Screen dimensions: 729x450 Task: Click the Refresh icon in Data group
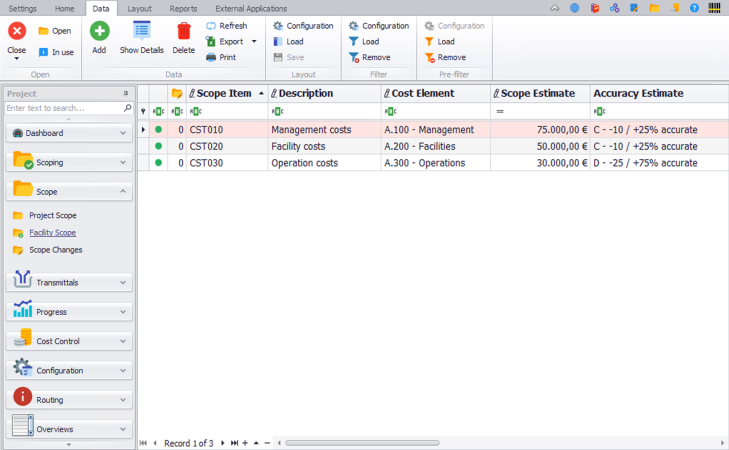click(x=212, y=26)
